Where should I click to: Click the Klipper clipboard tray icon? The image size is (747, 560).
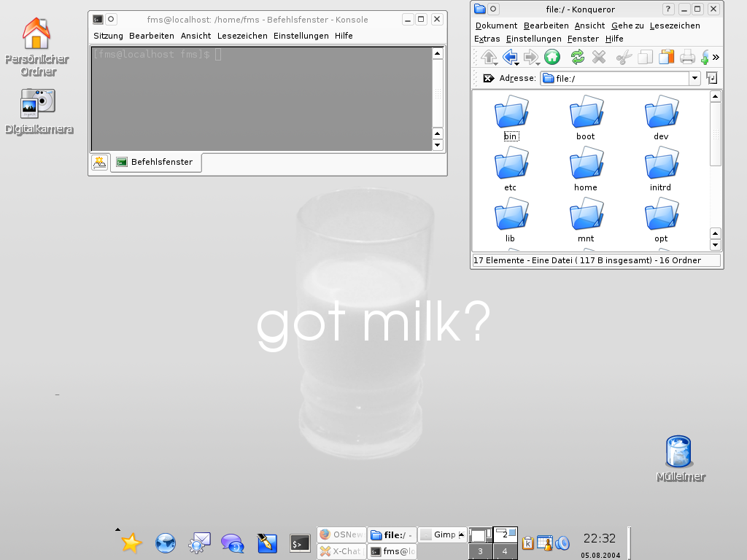(x=528, y=542)
